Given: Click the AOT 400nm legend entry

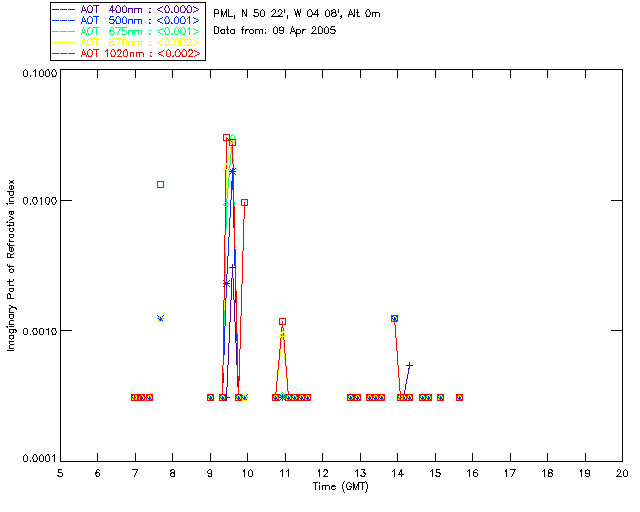Looking at the screenshot, I should coord(126,9).
